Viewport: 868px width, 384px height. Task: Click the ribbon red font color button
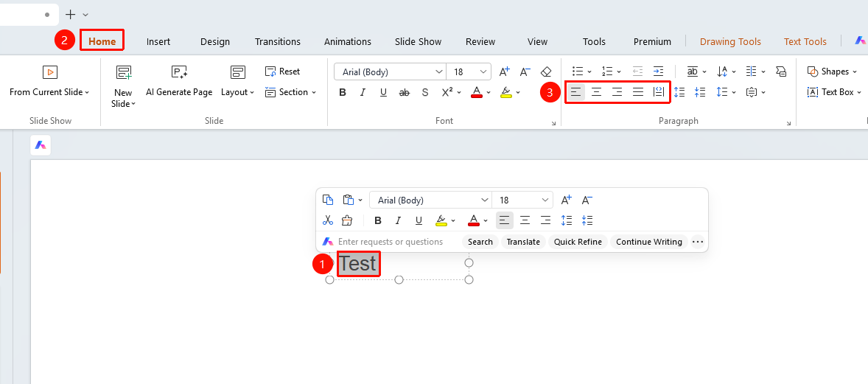476,93
